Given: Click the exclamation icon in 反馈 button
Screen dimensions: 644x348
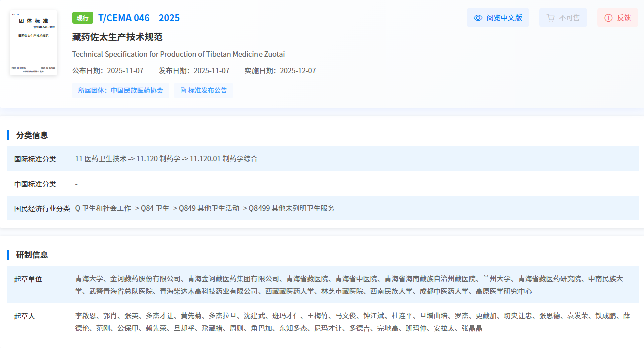Looking at the screenshot, I should click(x=608, y=18).
